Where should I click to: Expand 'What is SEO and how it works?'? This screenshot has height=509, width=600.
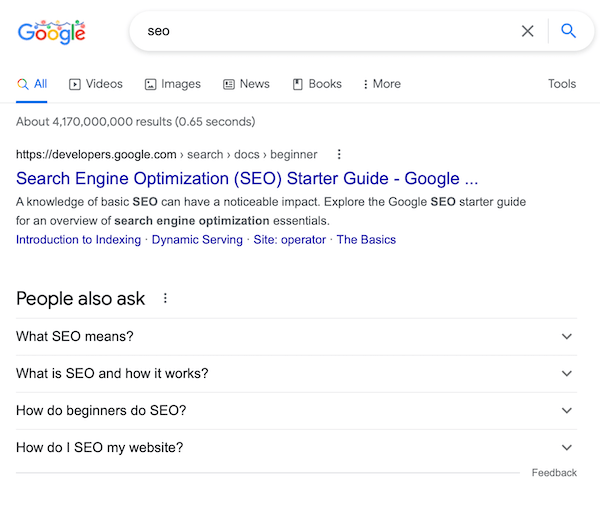[296, 374]
